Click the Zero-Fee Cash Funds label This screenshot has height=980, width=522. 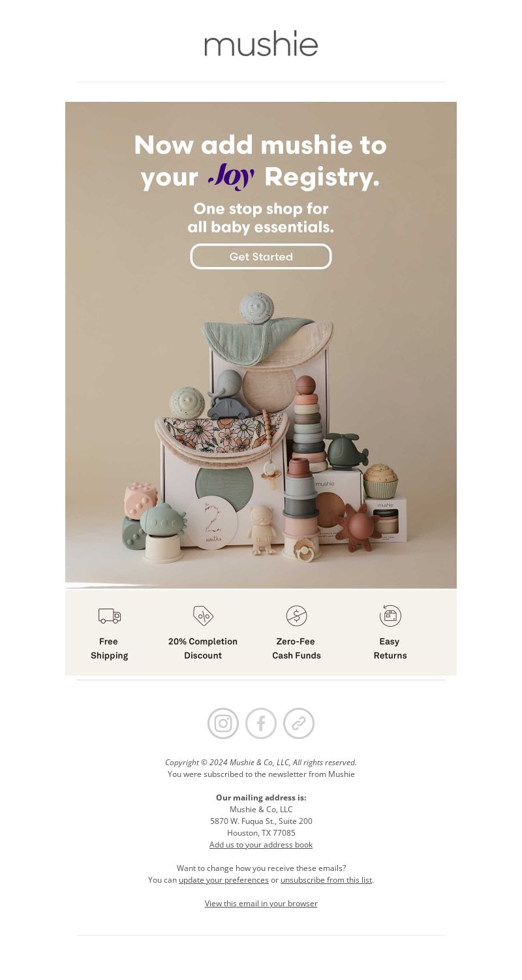[296, 648]
